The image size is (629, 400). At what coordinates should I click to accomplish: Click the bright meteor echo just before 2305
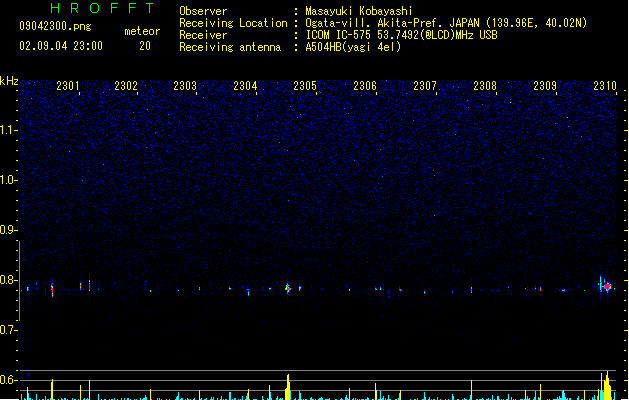coord(288,288)
